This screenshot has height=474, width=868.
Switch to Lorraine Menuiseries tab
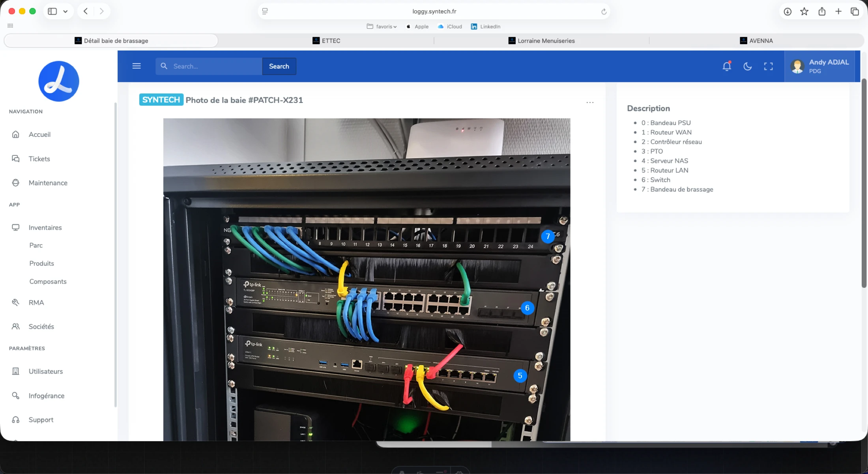click(541, 41)
